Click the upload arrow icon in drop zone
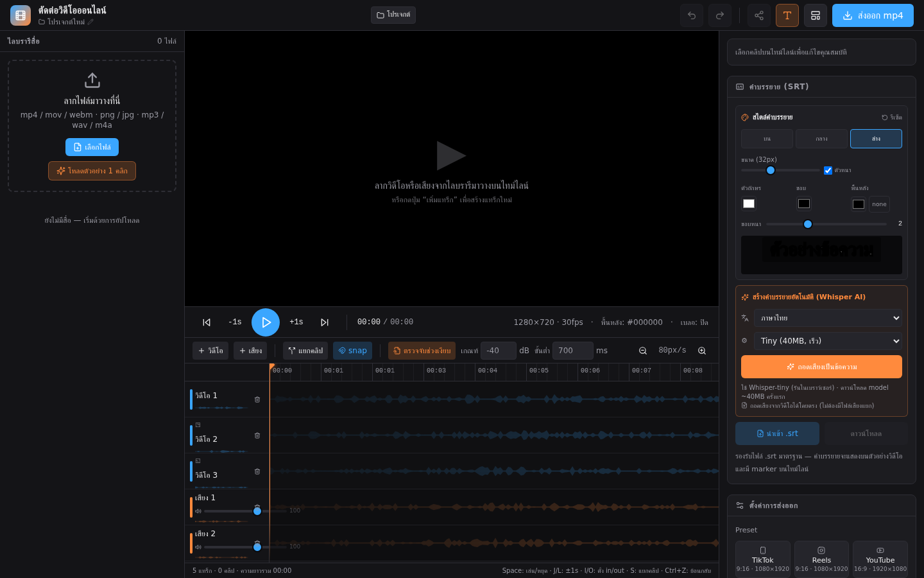This screenshot has width=924, height=578. point(92,80)
